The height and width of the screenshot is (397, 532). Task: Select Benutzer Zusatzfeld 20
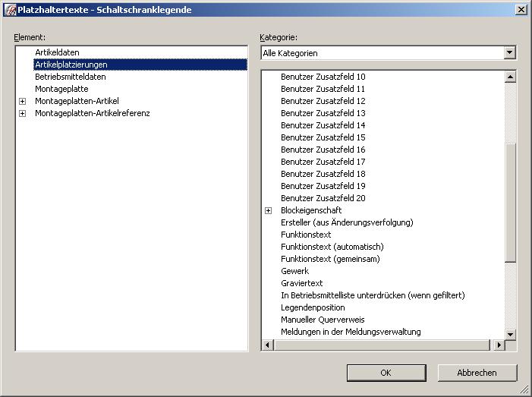click(323, 198)
